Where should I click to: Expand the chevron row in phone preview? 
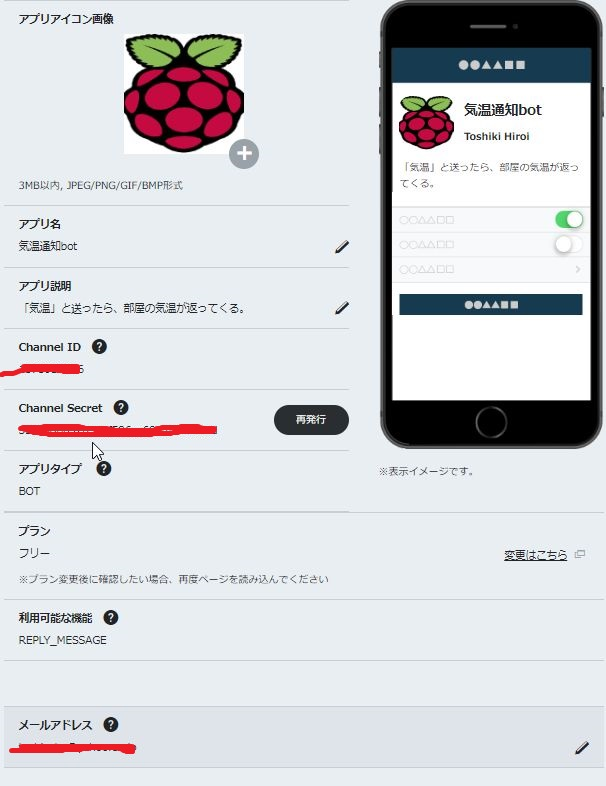pos(491,270)
